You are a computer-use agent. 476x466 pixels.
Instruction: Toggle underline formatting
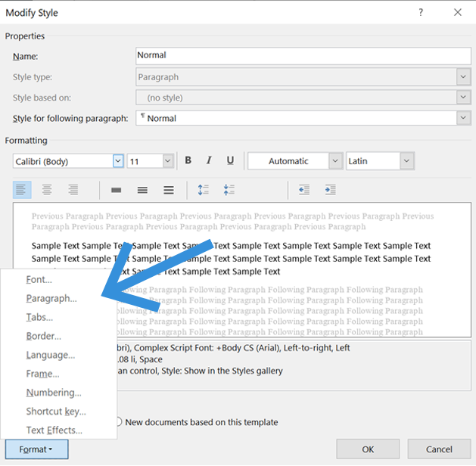pyautogui.click(x=230, y=161)
